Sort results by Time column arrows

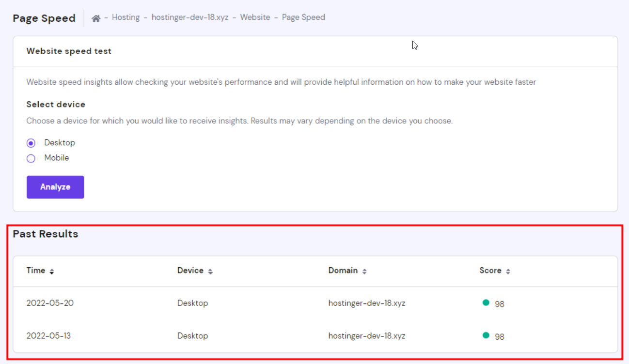52,272
